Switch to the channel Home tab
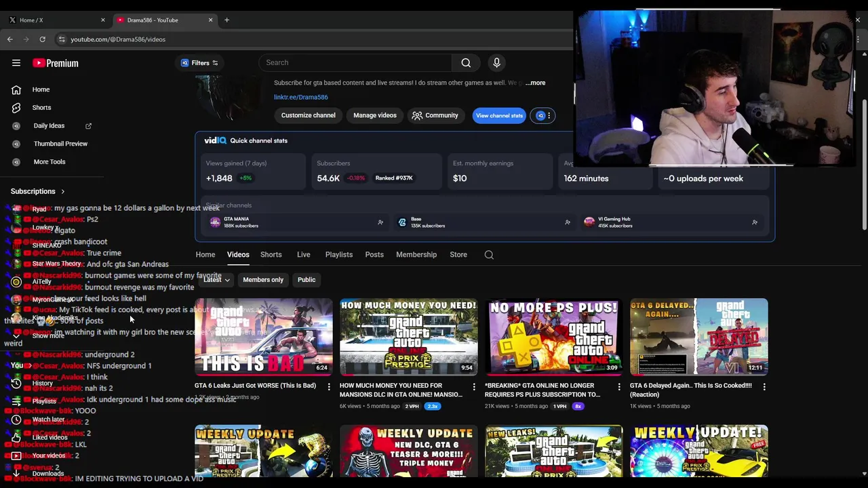 pos(205,255)
